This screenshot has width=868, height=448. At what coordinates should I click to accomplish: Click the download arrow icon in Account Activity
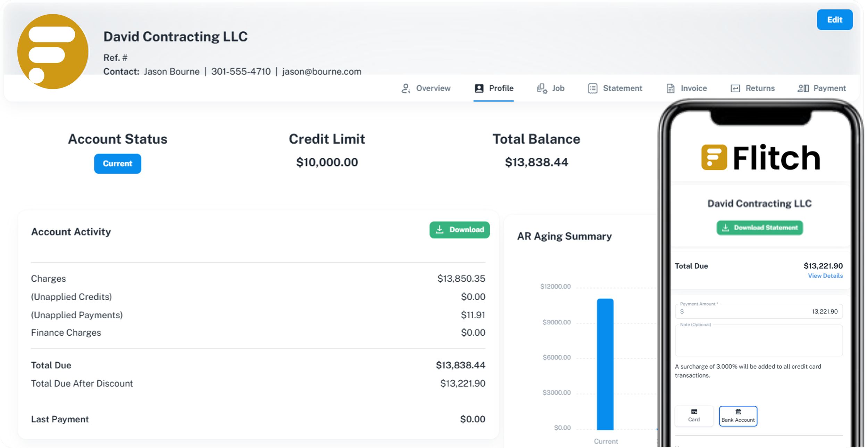[440, 229]
